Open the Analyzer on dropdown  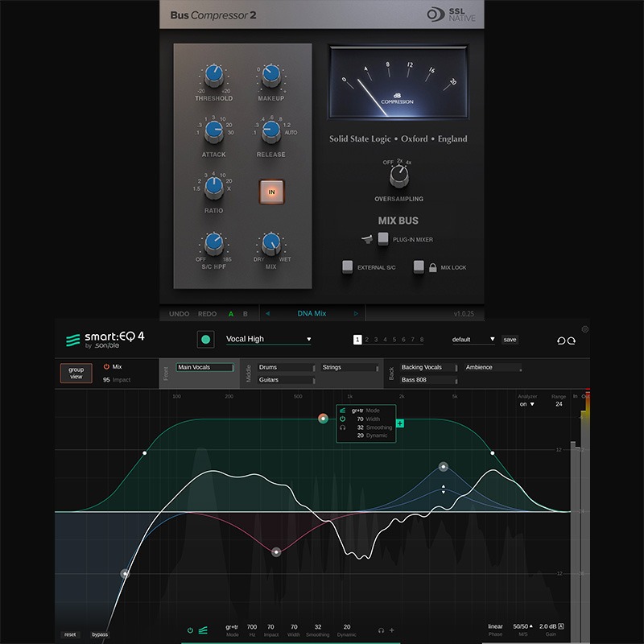point(527,404)
